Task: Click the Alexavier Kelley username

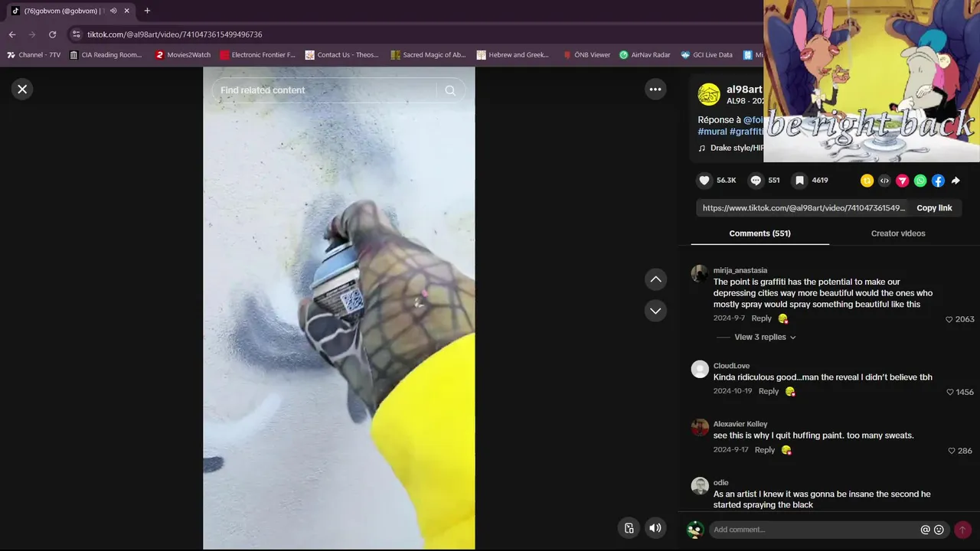Action: coord(740,424)
